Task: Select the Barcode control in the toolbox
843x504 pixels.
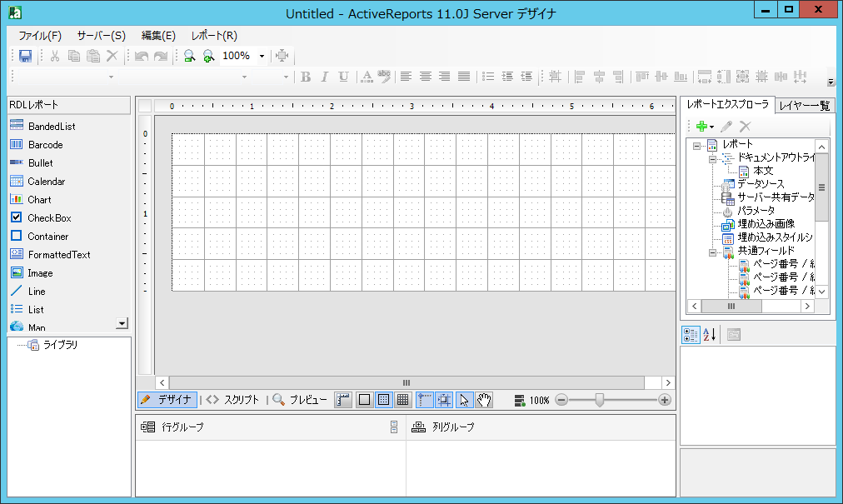Action: [x=45, y=145]
